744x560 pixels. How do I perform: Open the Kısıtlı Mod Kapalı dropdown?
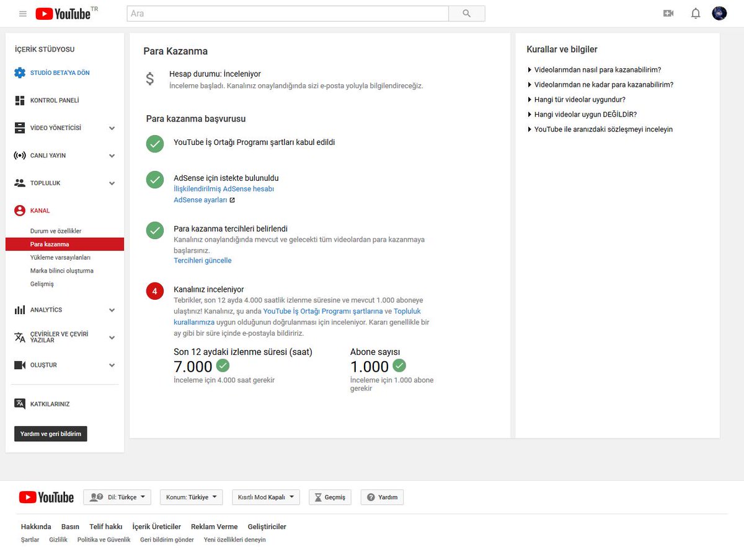point(266,497)
